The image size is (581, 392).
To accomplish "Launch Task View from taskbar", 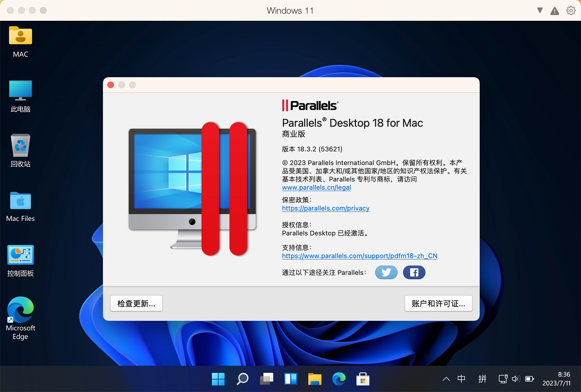I will click(266, 379).
